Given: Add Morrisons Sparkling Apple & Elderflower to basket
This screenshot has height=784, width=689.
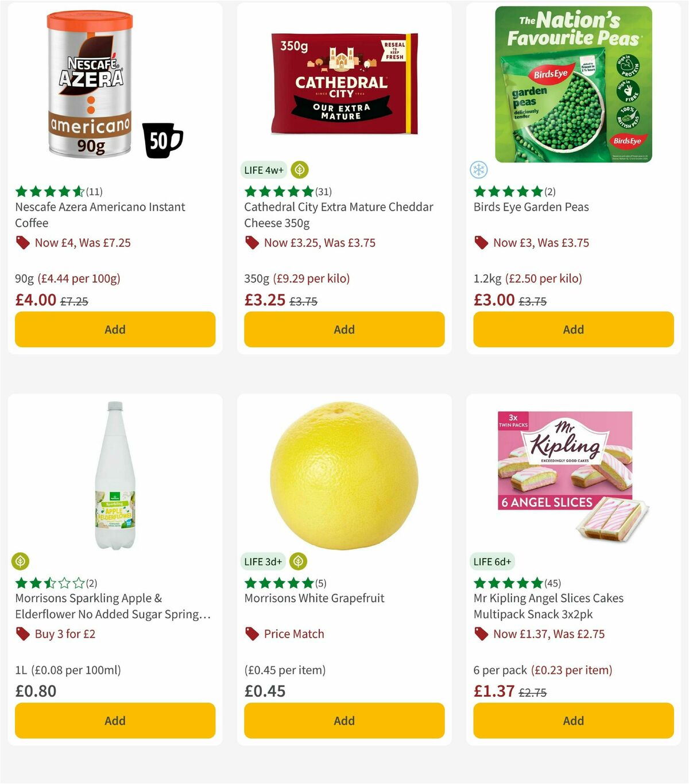Looking at the screenshot, I should [x=114, y=720].
